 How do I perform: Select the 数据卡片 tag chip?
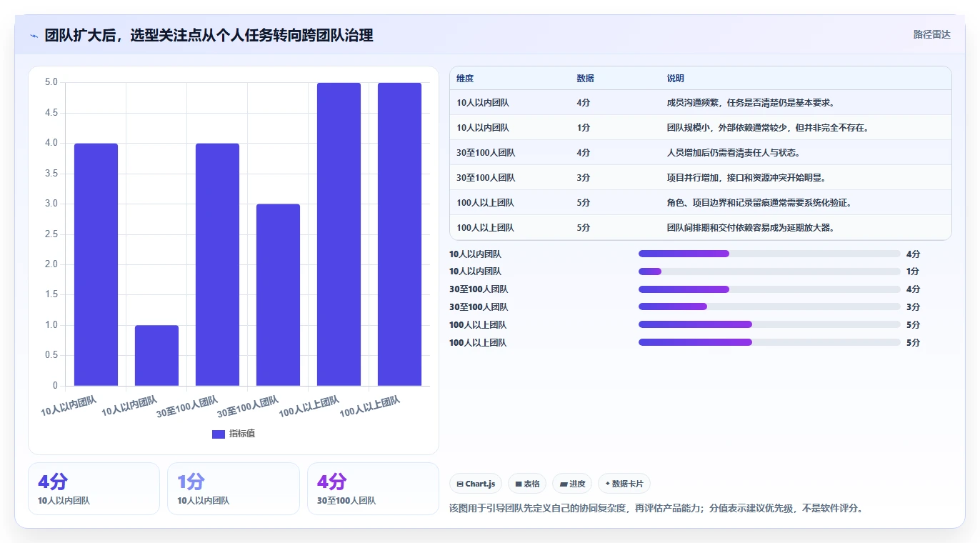point(624,484)
